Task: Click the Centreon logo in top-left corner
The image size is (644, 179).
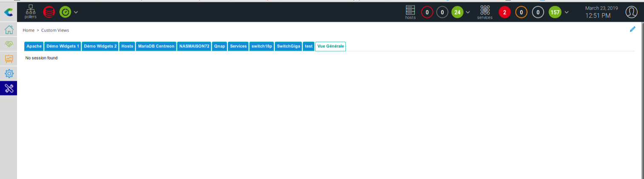Action: [8, 12]
